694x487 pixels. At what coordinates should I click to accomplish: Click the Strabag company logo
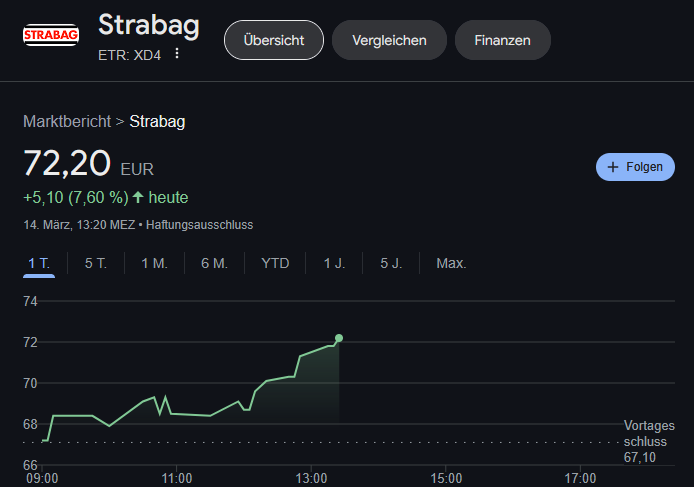(51, 35)
